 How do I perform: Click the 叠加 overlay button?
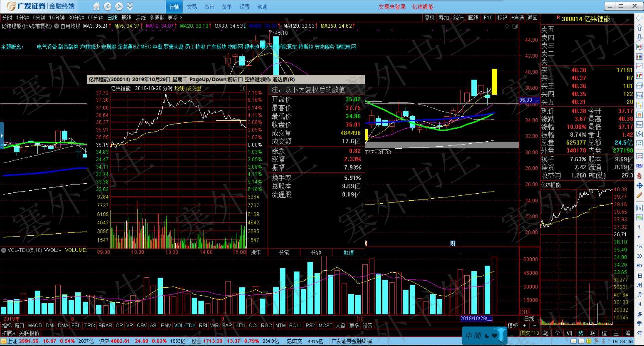coord(444,18)
